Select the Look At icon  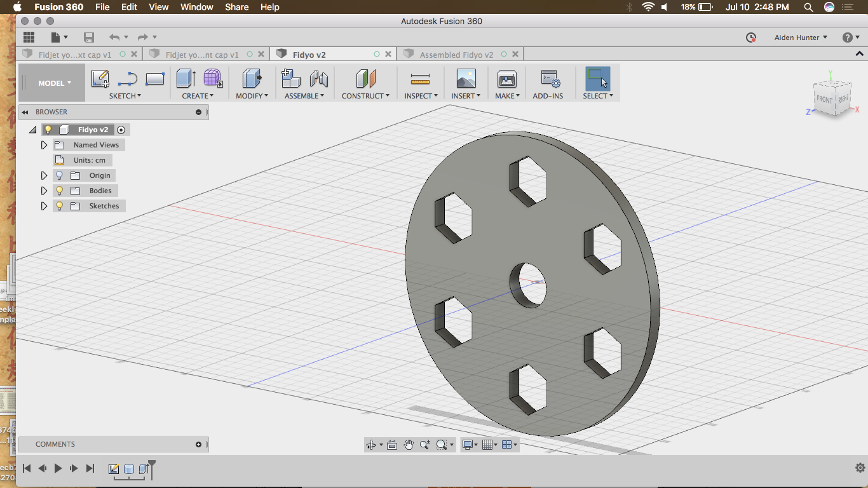[392, 445]
